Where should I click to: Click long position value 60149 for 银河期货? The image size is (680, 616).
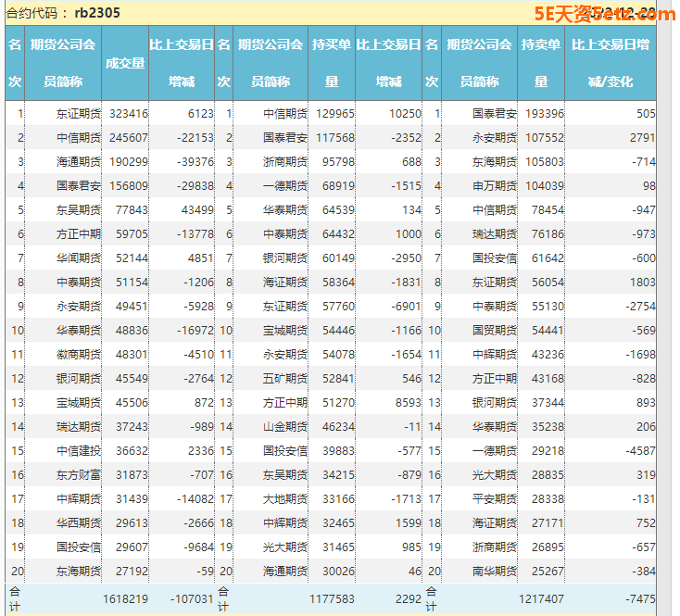(338, 258)
